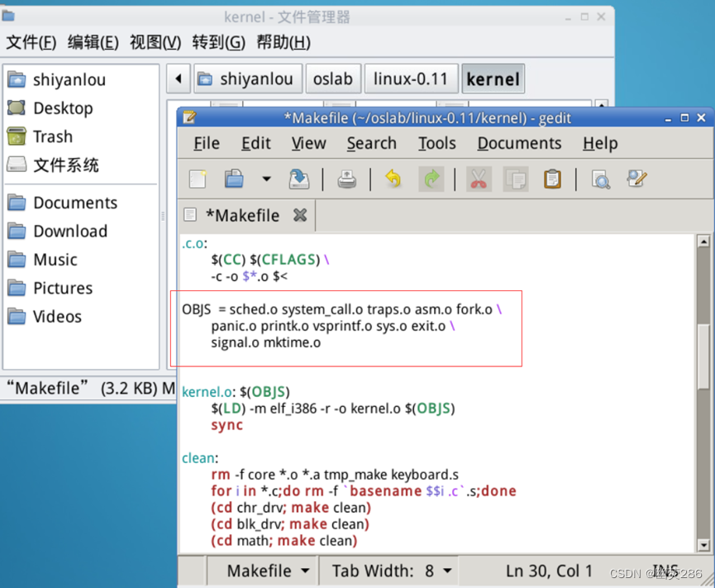The width and height of the screenshot is (715, 588).
Task: Open the 视图(V) menu in file manager
Action: (154, 42)
